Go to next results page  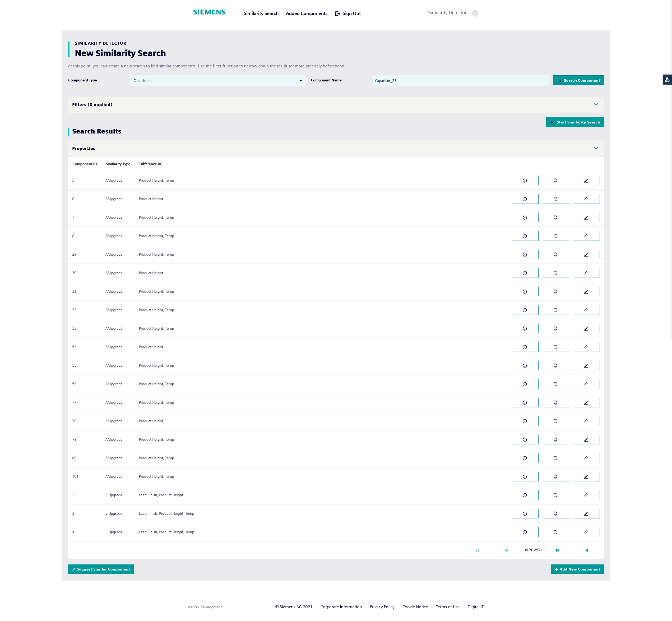tap(558, 550)
